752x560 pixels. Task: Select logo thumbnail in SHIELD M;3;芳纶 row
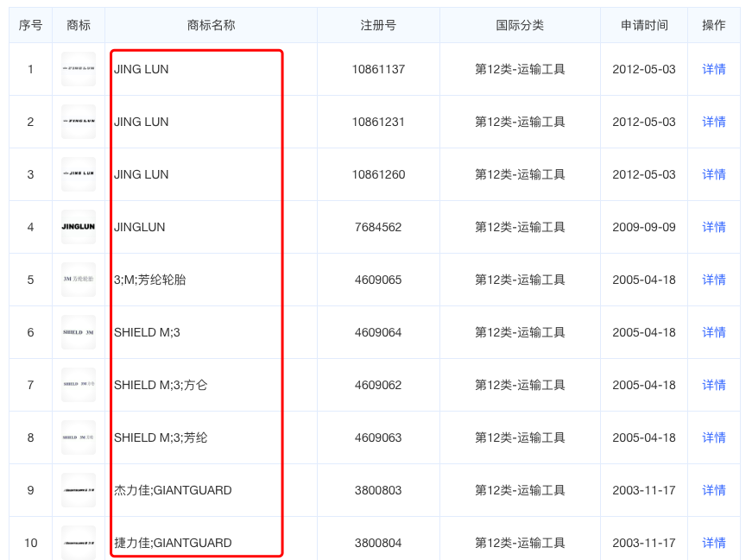pyautogui.click(x=79, y=437)
